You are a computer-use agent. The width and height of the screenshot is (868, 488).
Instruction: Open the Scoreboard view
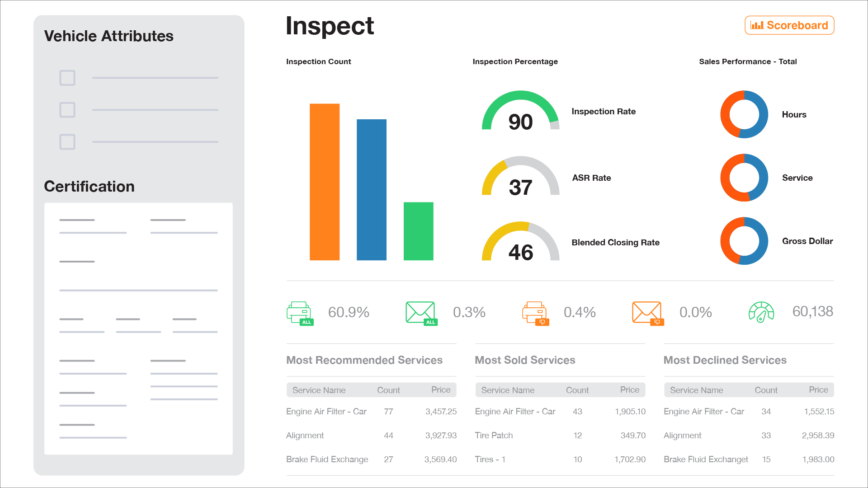coord(789,25)
